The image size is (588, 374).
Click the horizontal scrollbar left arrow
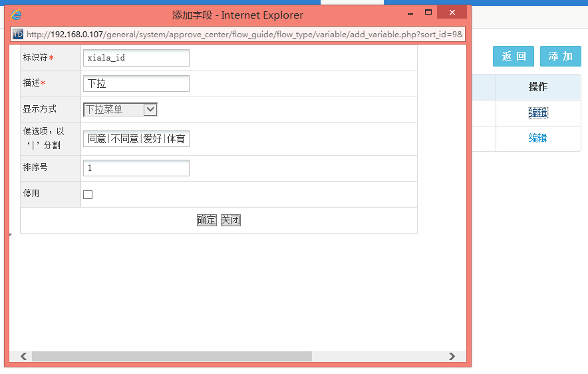tap(23, 357)
